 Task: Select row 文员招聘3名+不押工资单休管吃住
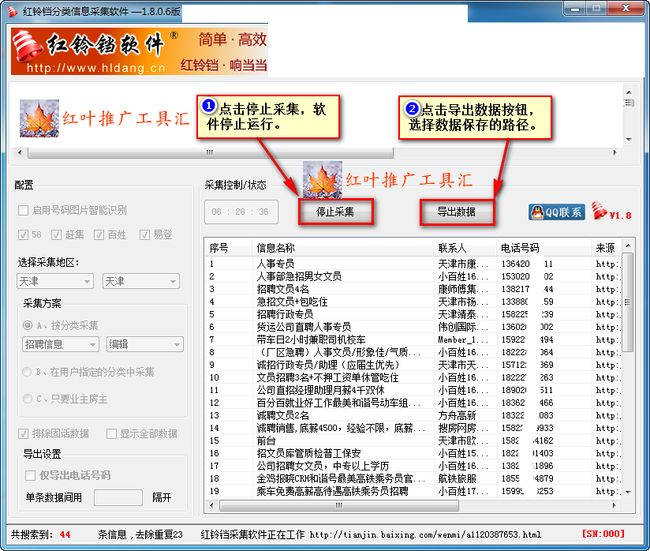[413, 377]
